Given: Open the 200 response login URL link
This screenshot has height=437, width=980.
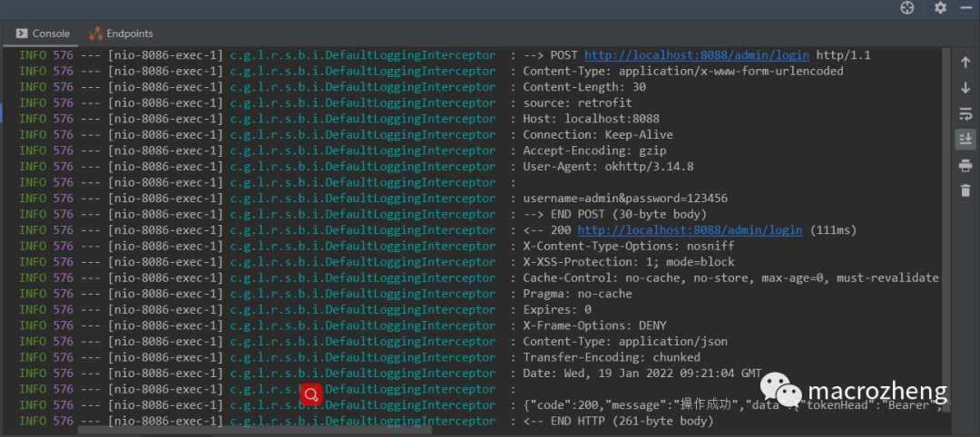Looking at the screenshot, I should (x=690, y=229).
